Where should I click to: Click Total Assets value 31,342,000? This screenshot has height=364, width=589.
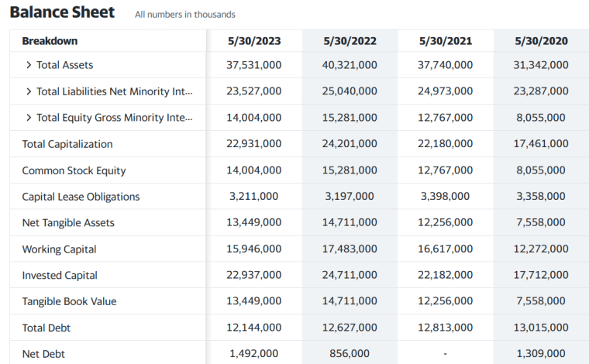(541, 65)
